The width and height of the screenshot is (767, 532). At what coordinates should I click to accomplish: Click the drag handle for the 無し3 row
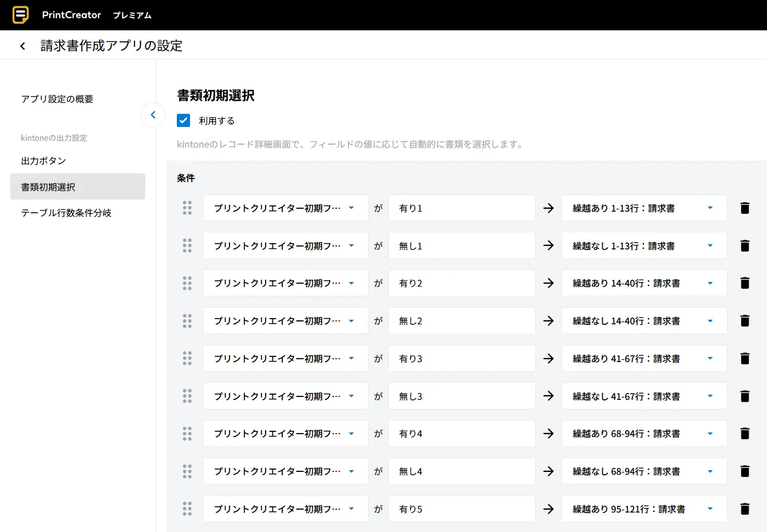pos(187,396)
